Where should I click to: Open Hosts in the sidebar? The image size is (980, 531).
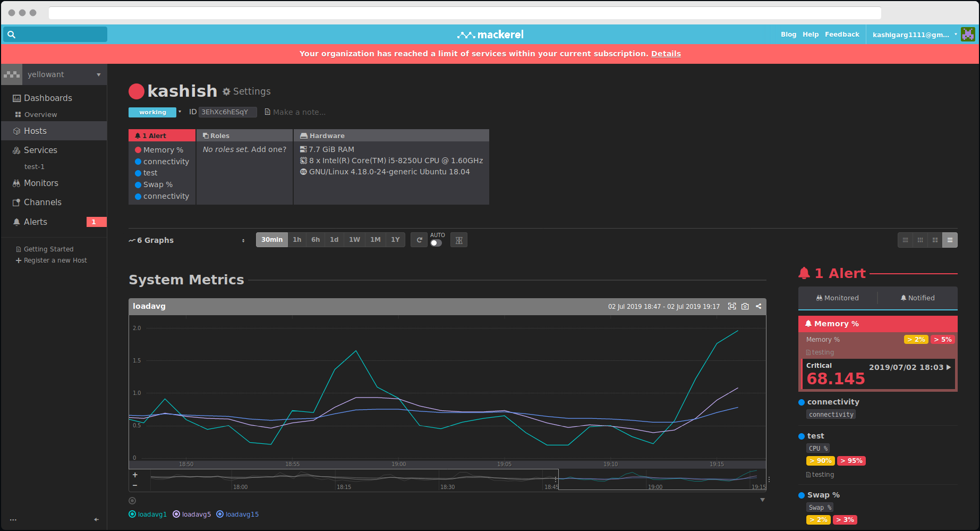[54, 131]
